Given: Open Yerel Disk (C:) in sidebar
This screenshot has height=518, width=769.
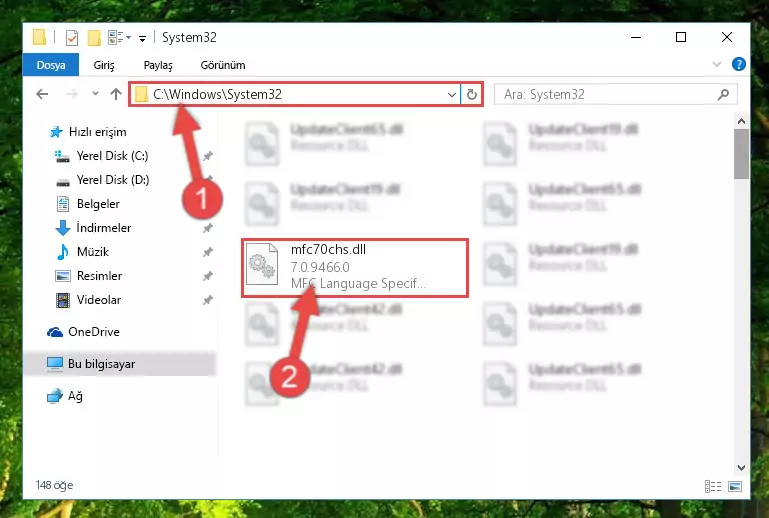Looking at the screenshot, I should 102,156.
